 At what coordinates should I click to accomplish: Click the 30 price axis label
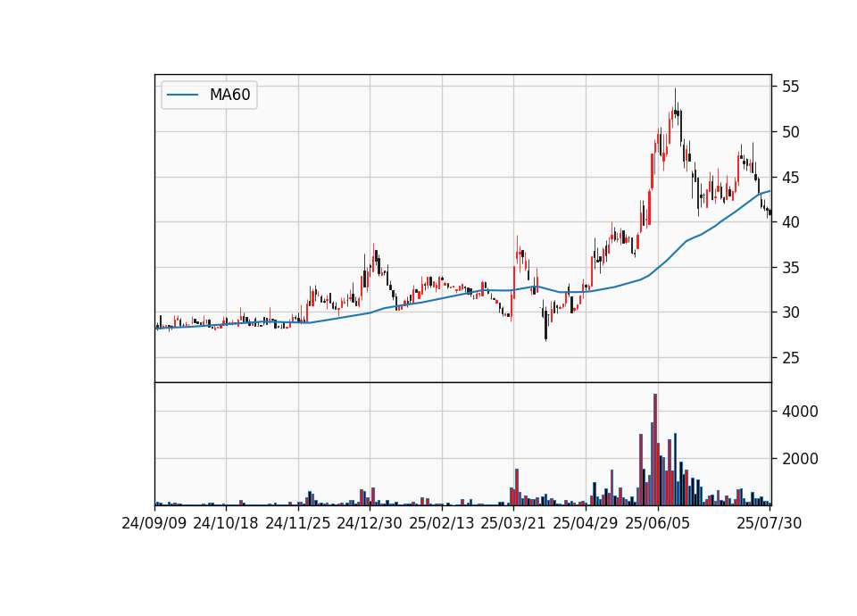point(790,312)
